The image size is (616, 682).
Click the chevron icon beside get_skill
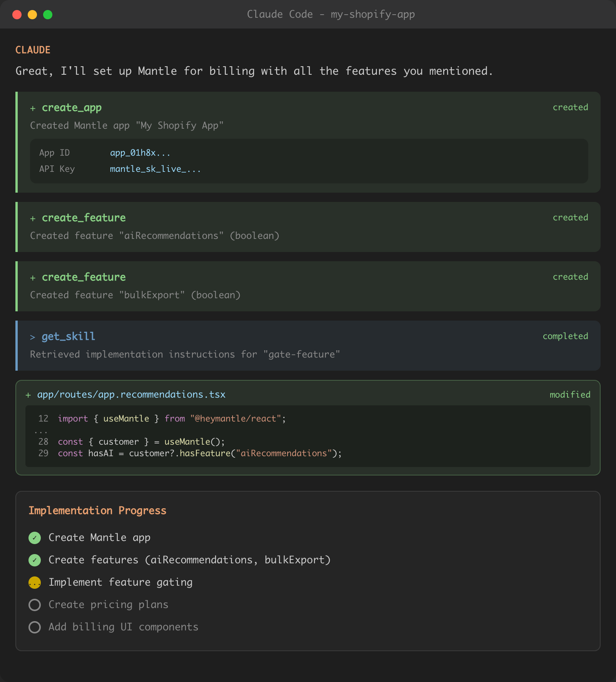(33, 336)
